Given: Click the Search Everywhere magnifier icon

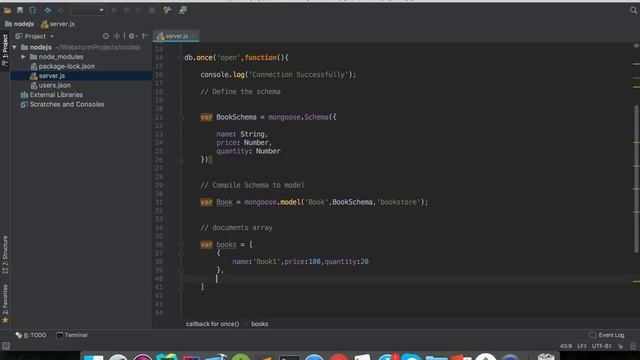Looking at the screenshot, I should [x=633, y=10].
